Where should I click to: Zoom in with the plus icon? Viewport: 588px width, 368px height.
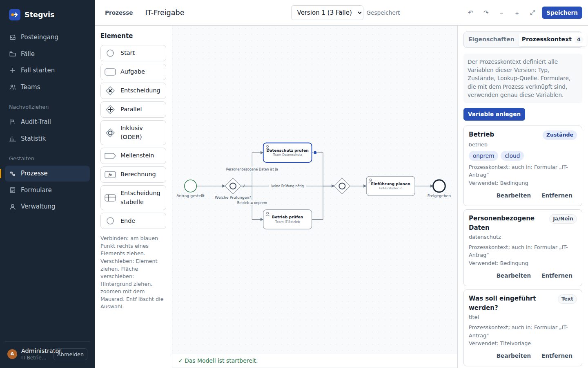click(517, 13)
